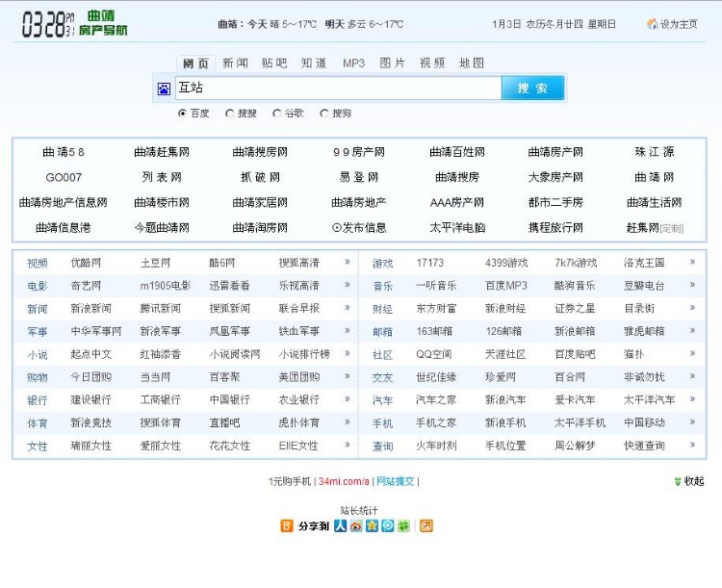Click the Baidu paw search engine icon
This screenshot has height=588, width=722.
(164, 89)
